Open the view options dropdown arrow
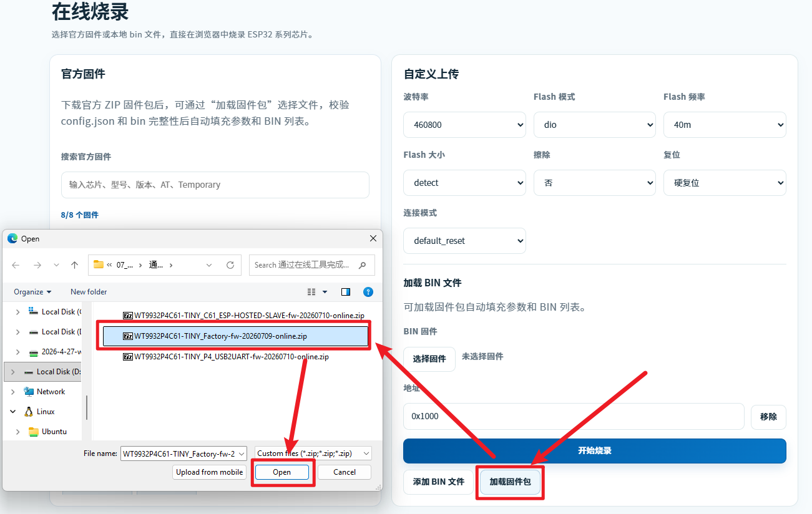This screenshot has width=812, height=514. tap(325, 292)
